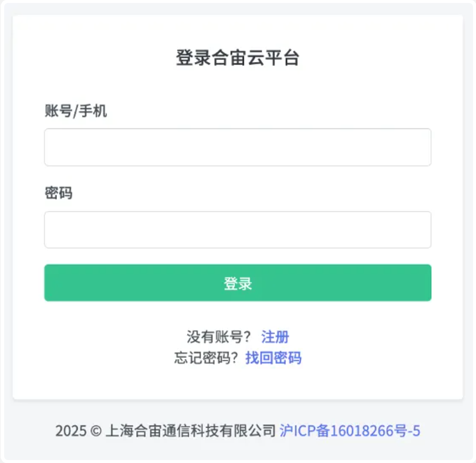Follow the 找回密码 recovery link
The height and width of the screenshot is (463, 476).
click(273, 358)
